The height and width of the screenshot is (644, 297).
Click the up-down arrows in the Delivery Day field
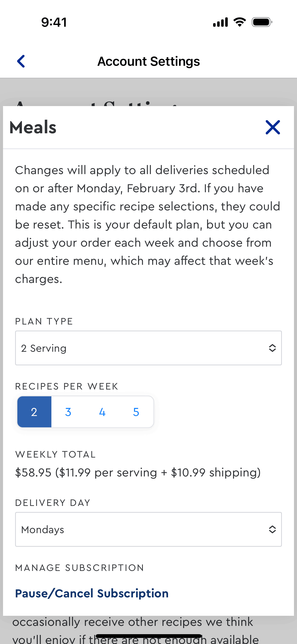tap(272, 529)
